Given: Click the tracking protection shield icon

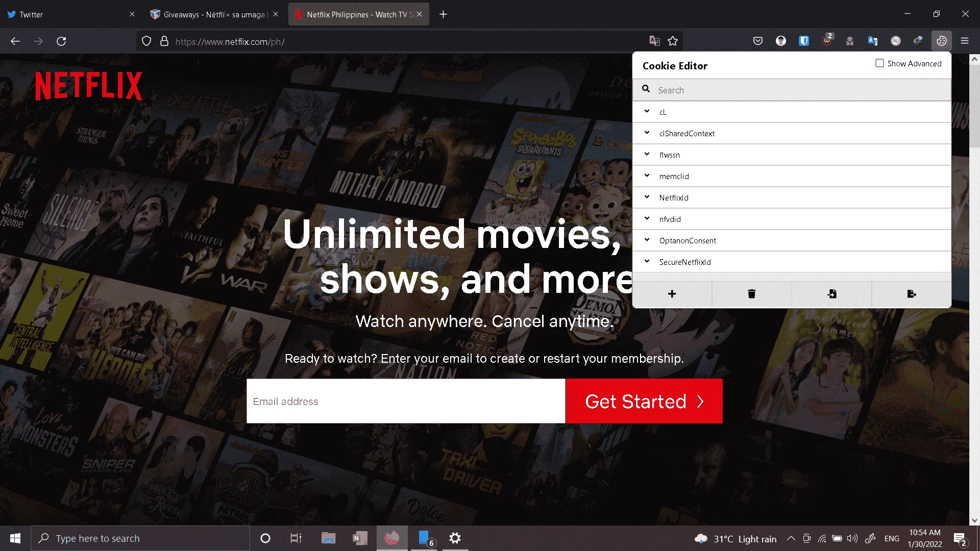Looking at the screenshot, I should 146,41.
